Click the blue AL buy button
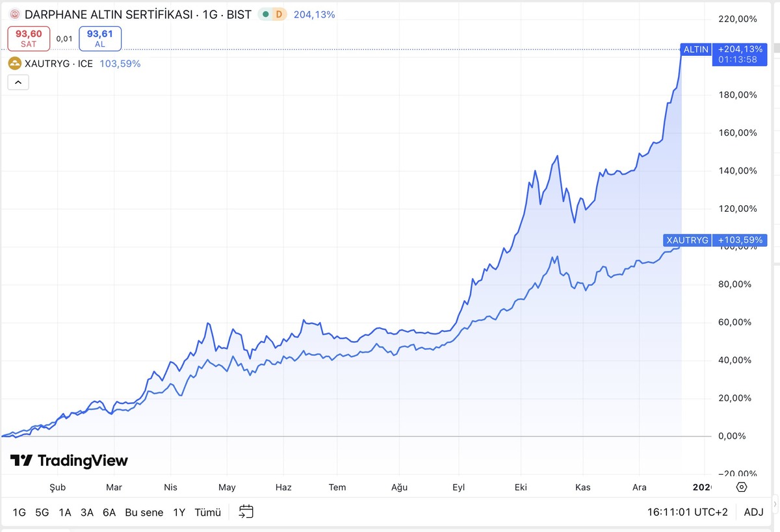Screen dimensions: 780x532 tap(100, 38)
